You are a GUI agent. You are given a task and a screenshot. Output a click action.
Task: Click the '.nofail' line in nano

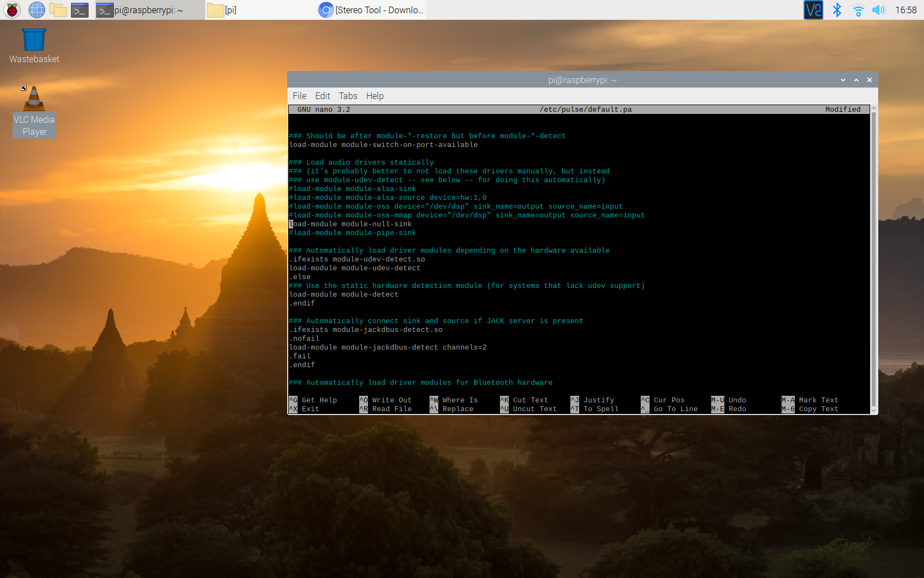tap(304, 339)
